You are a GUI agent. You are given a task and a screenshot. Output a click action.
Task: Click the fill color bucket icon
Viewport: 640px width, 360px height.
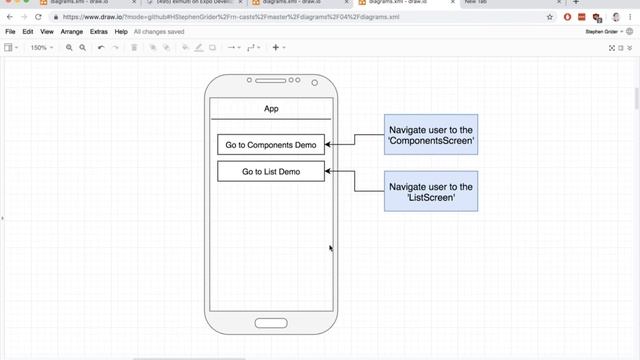pos(185,48)
